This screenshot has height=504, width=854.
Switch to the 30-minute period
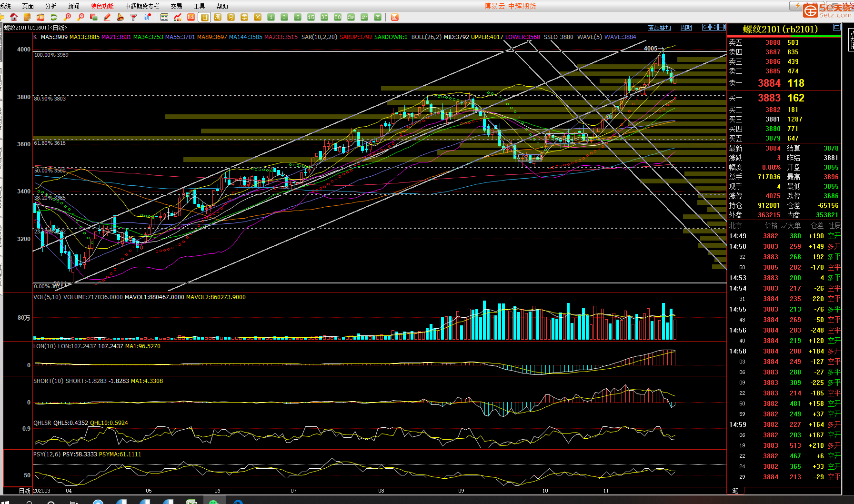324,17
